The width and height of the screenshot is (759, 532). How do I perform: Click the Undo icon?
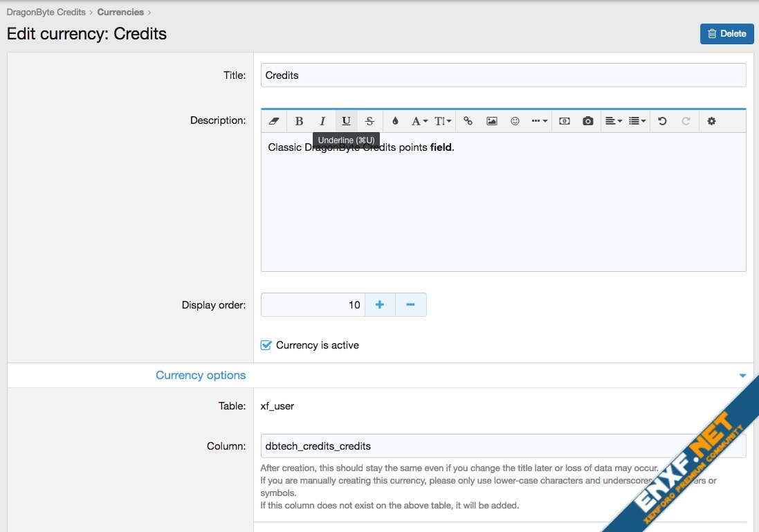tap(662, 121)
